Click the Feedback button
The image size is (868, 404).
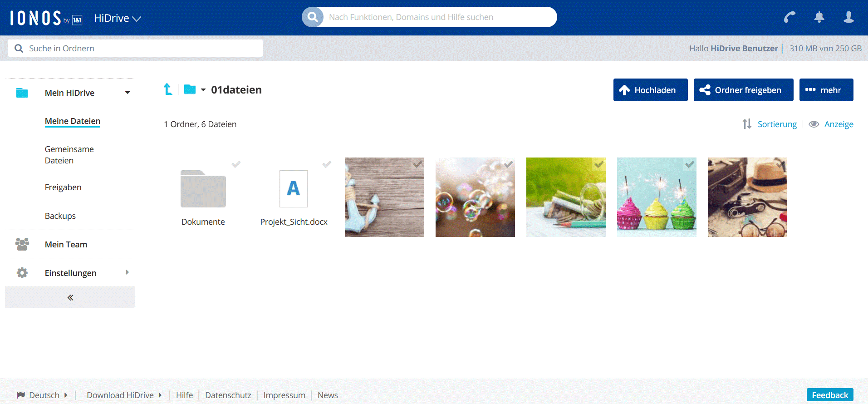tap(830, 395)
